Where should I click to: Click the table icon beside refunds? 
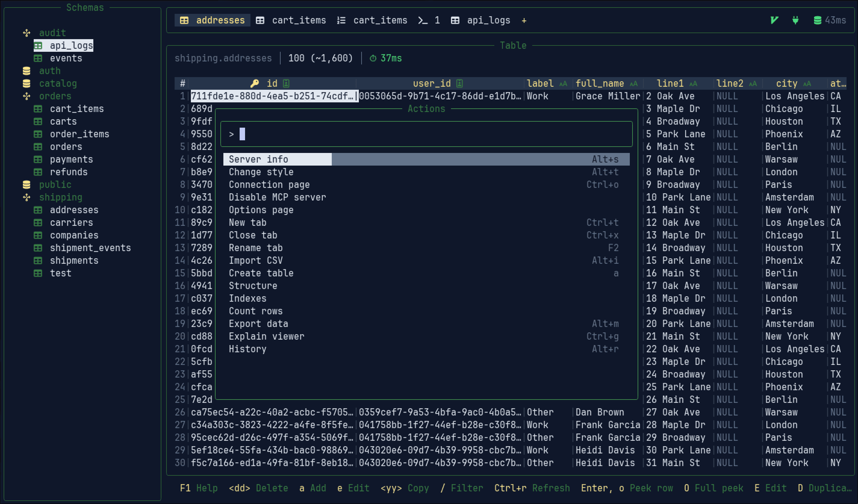[x=38, y=172]
